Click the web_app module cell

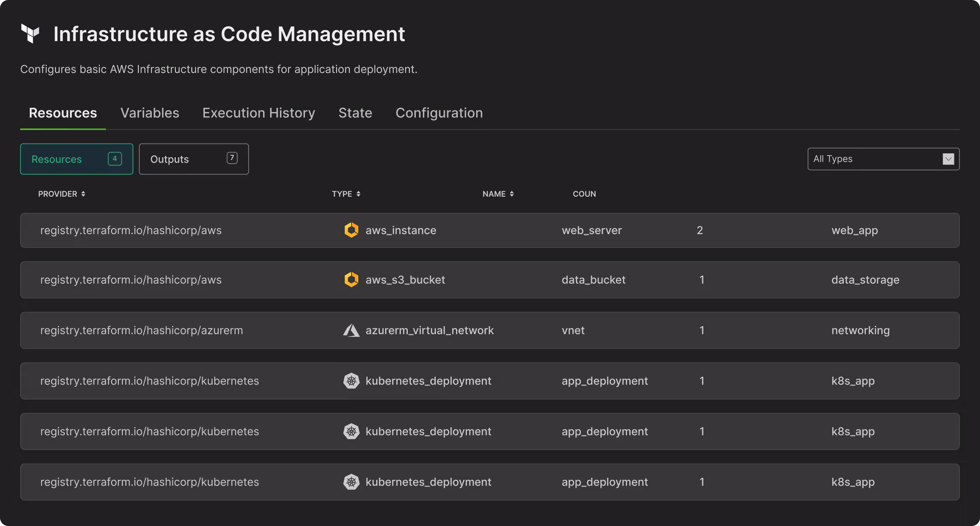[855, 230]
